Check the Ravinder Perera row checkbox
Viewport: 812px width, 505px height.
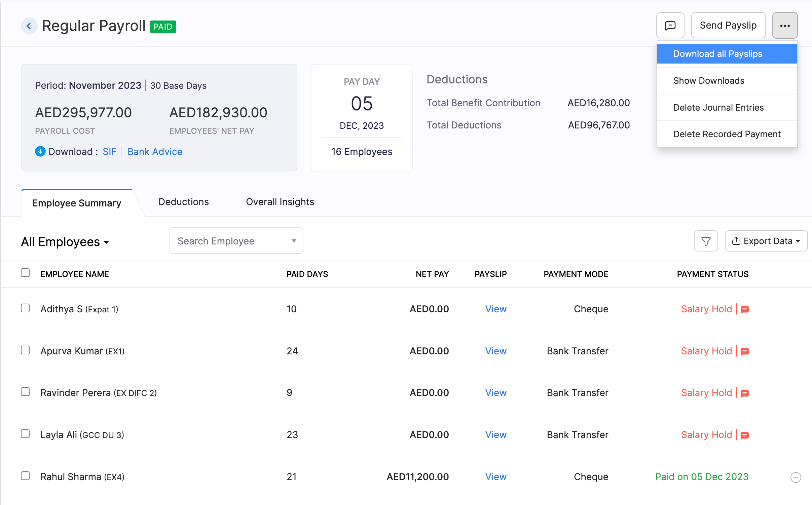tap(25, 392)
